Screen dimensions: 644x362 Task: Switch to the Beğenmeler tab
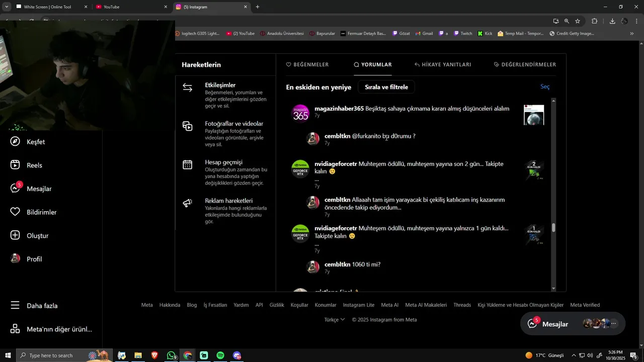[307, 64]
